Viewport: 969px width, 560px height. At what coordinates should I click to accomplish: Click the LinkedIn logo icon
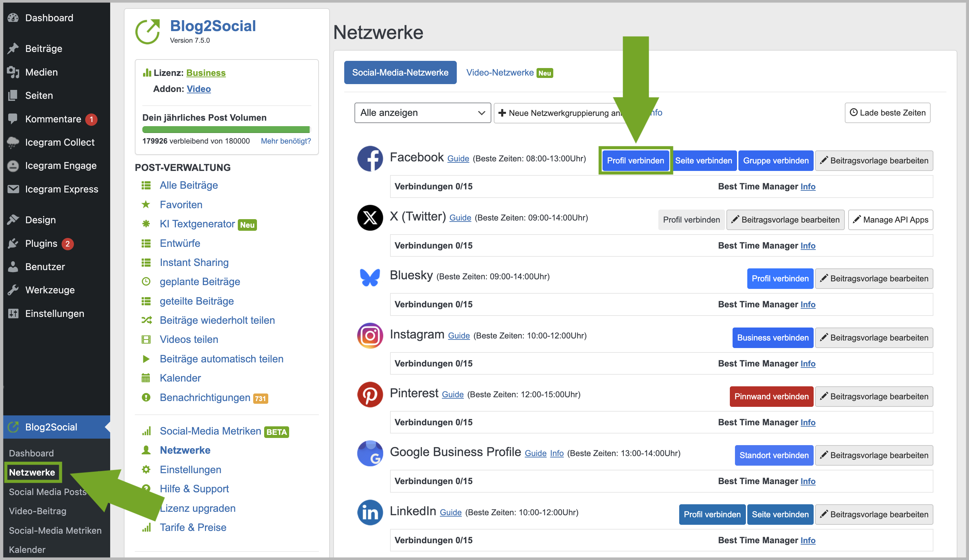(370, 512)
